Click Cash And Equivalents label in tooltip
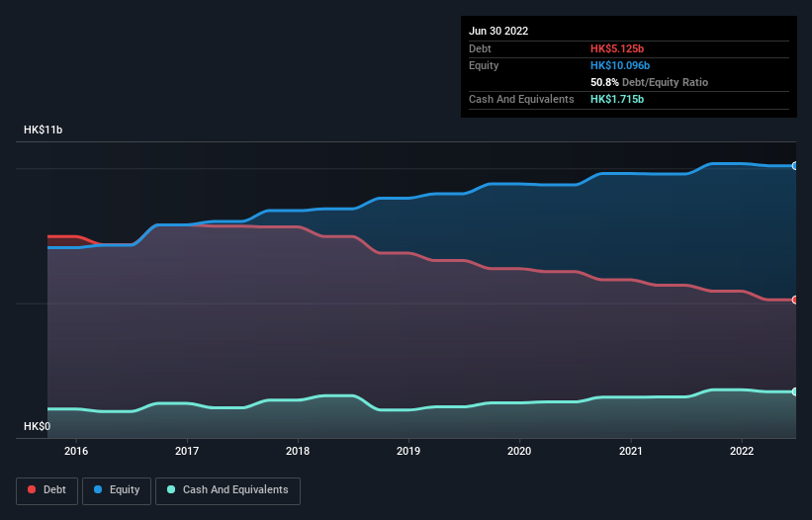Screen dimensions: 812x520 coord(521,99)
